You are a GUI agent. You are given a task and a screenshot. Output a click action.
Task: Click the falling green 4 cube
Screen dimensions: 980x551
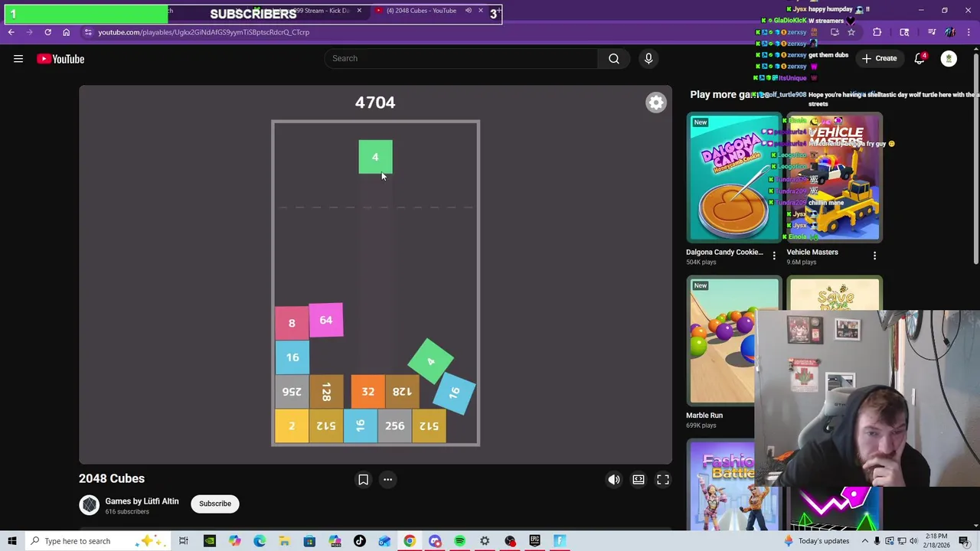(375, 157)
